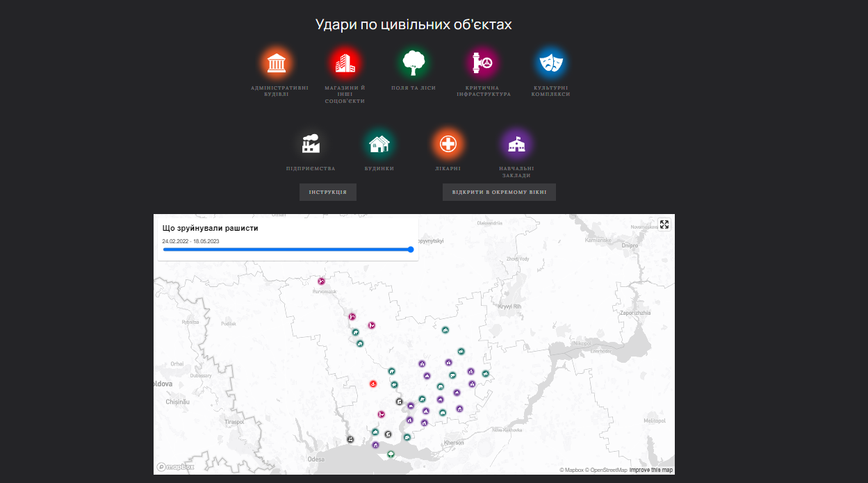Image resolution: width=868 pixels, height=483 pixels.
Task: Click the date range 24.02.2022 - 18.05.2023 text
Action: click(191, 241)
